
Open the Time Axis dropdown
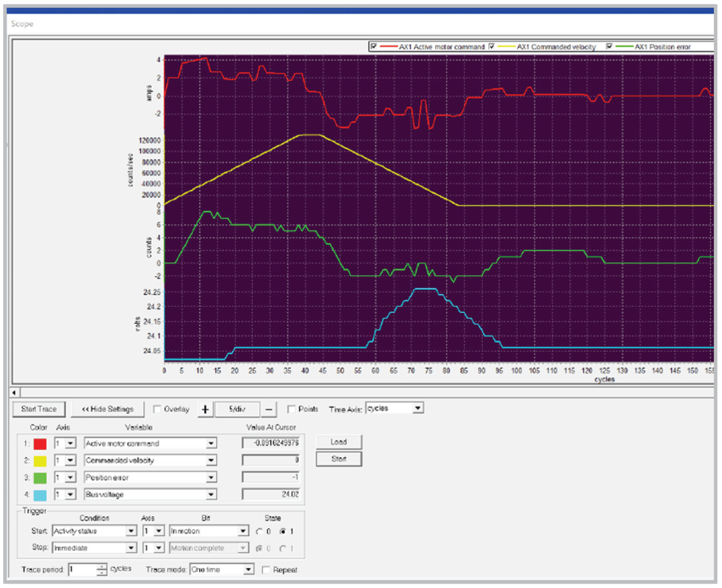click(416, 408)
